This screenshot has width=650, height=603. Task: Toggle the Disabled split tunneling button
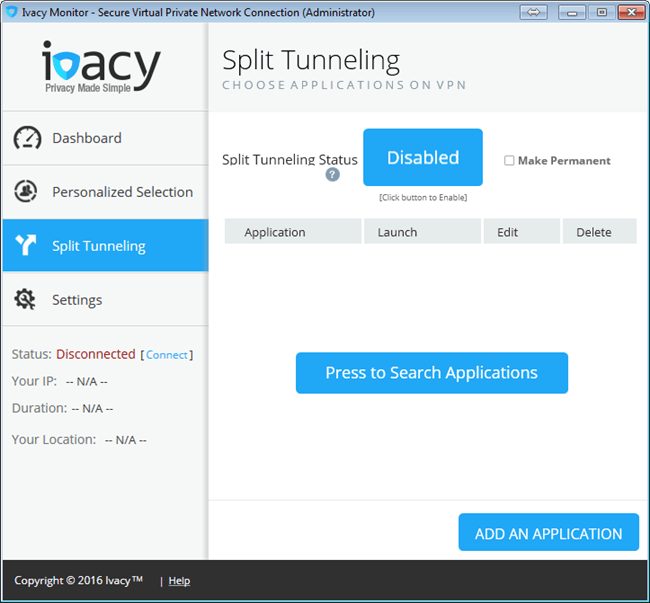click(x=423, y=157)
